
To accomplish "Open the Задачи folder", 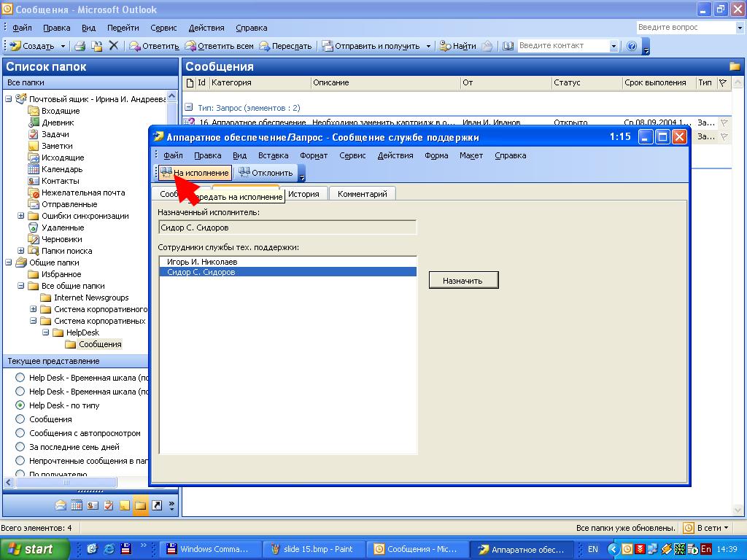I will 55,134.
